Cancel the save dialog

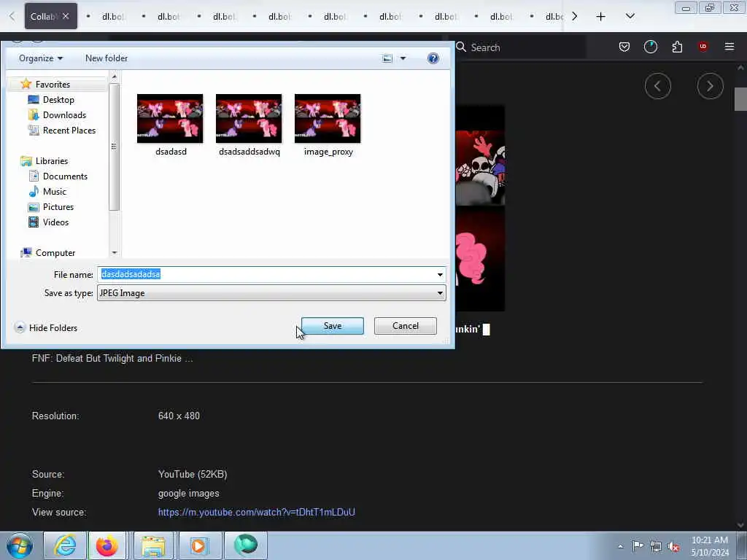click(406, 326)
